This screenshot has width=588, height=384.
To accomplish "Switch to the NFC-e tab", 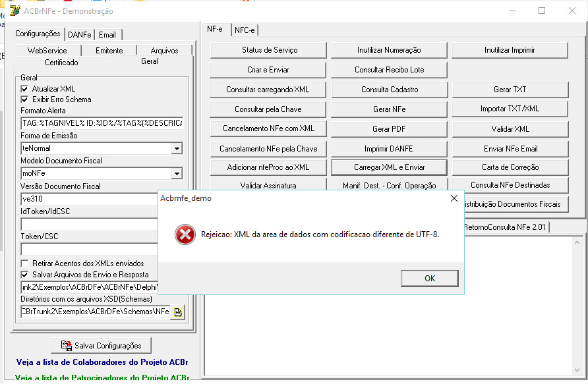I will click(x=245, y=30).
